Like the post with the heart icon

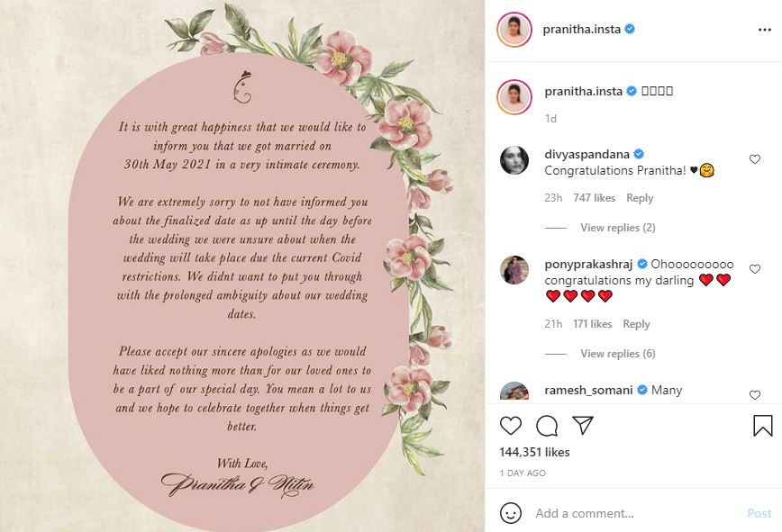coord(511,426)
